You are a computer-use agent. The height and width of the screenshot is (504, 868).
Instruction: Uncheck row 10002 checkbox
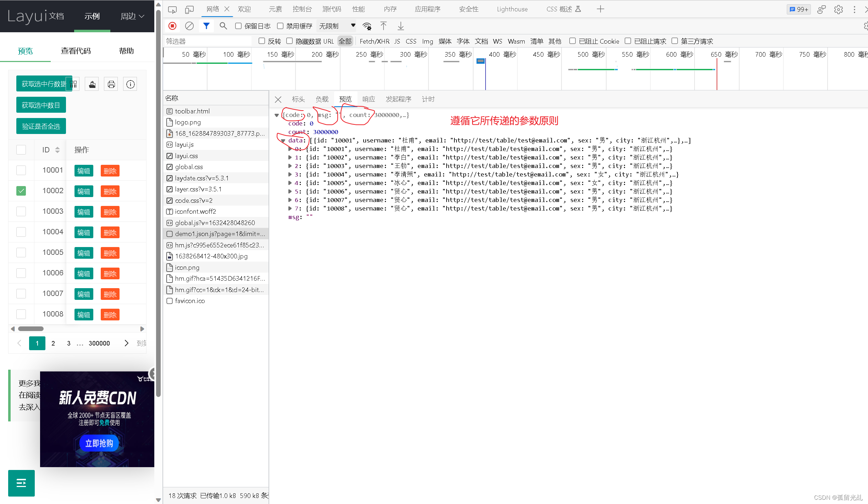[x=21, y=191]
